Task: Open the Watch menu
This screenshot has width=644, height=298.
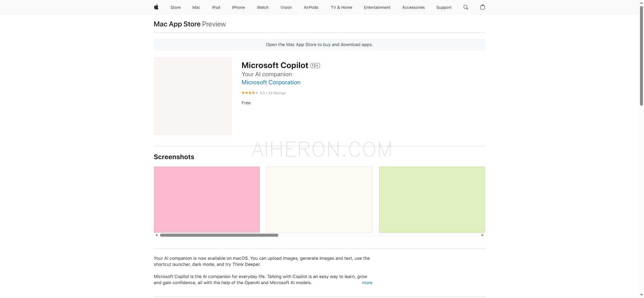Action: click(x=262, y=7)
